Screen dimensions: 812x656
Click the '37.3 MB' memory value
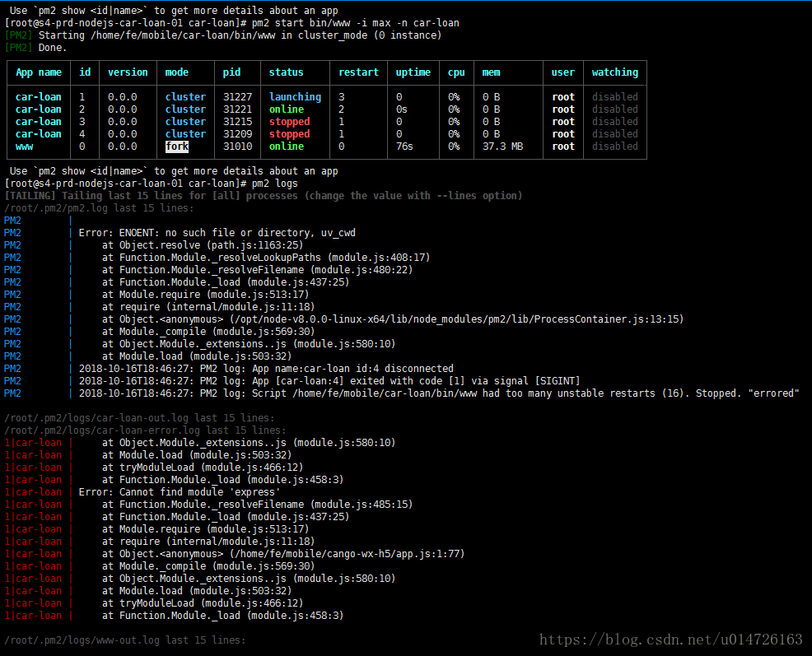pos(502,147)
